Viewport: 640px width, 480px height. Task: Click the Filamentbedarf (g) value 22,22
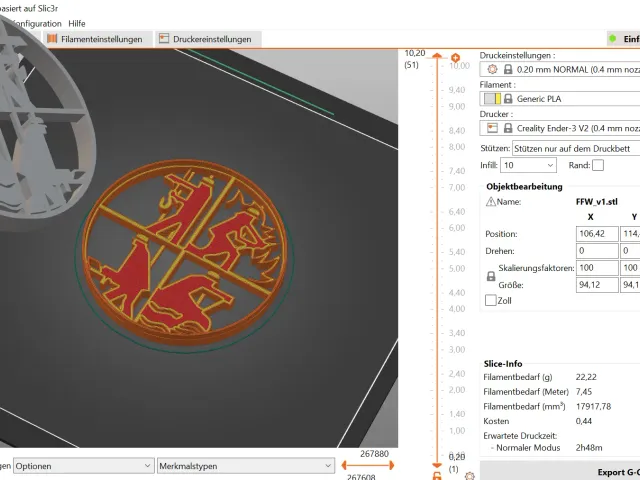(586, 377)
